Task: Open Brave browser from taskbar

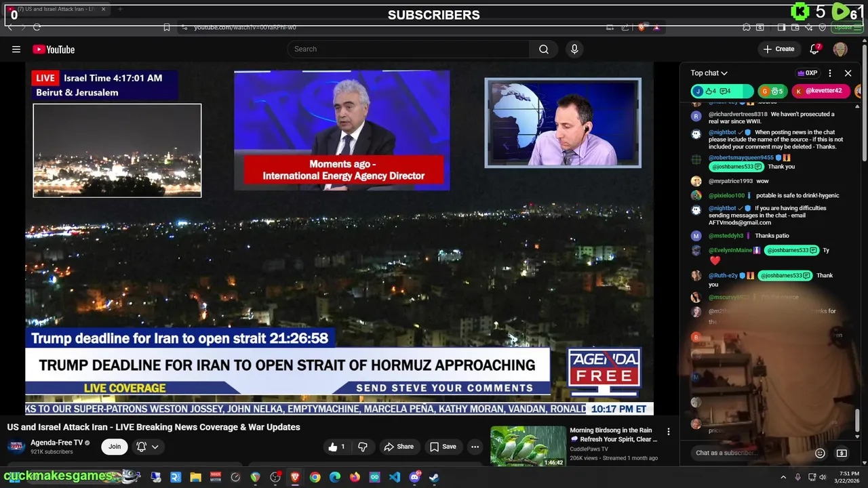Action: pos(295,477)
